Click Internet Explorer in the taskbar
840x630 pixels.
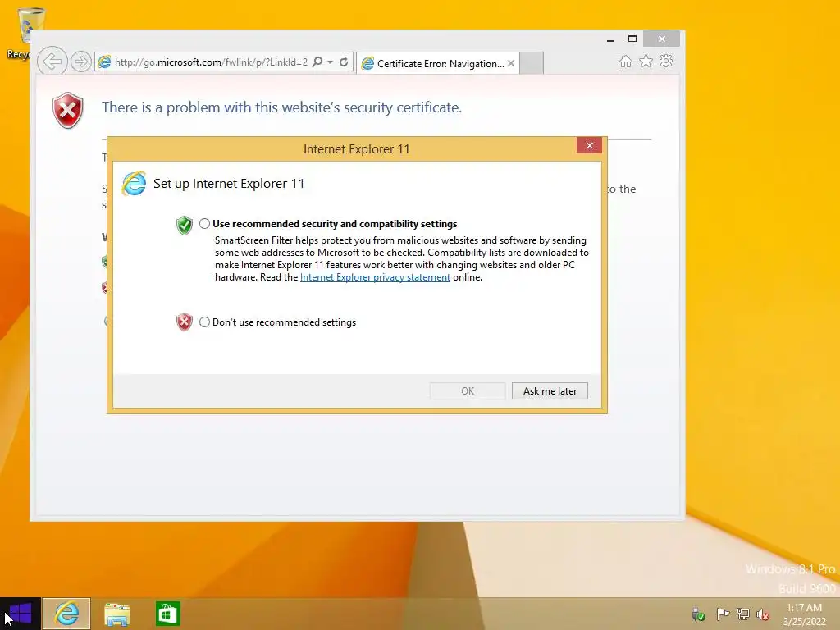click(x=66, y=614)
